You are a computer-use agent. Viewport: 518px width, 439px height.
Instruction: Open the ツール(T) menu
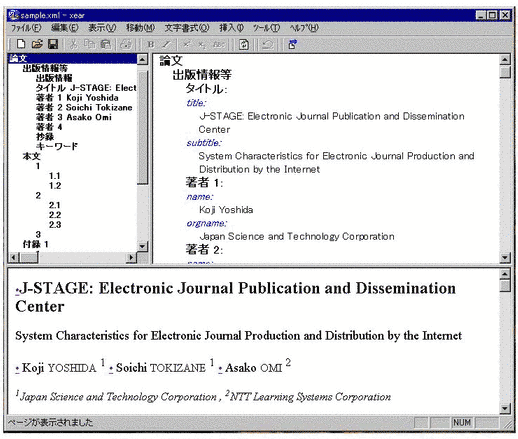click(x=266, y=28)
